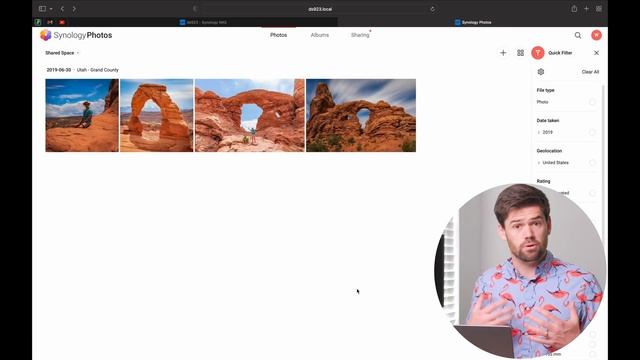640x360 pixels.
Task: Open the green pinned tab icon
Action: pos(38,22)
